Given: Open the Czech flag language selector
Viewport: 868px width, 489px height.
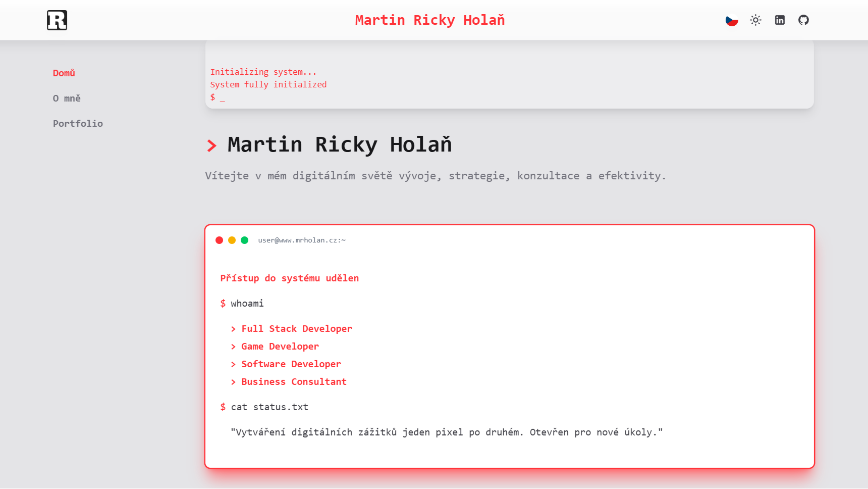Looking at the screenshot, I should pyautogui.click(x=732, y=20).
